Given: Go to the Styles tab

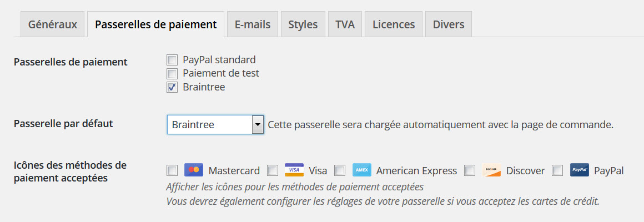Looking at the screenshot, I should 303,24.
